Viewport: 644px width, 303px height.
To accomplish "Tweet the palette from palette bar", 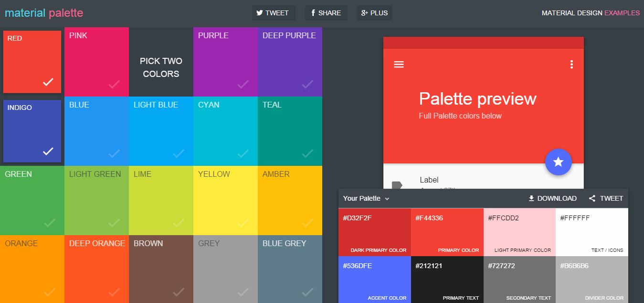I will click(606, 198).
